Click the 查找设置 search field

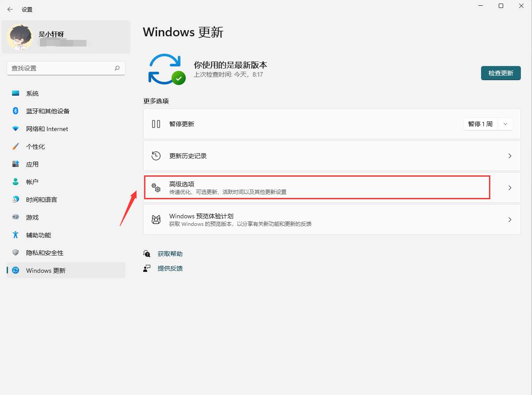coord(60,68)
